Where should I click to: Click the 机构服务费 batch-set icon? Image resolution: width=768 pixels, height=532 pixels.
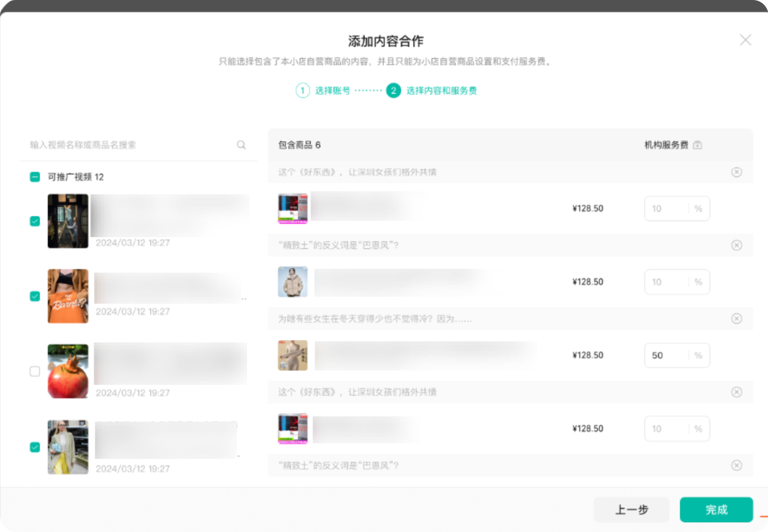pos(697,145)
